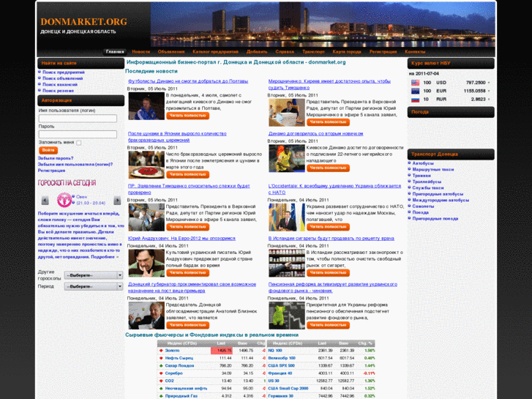Open headline Динамо договорилось со вторым новичком

tap(315, 134)
